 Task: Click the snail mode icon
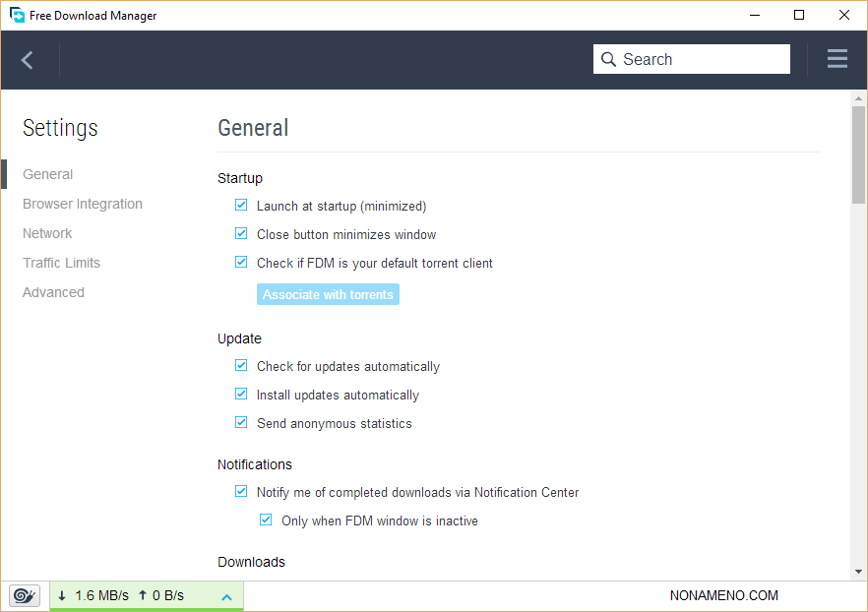[x=25, y=595]
